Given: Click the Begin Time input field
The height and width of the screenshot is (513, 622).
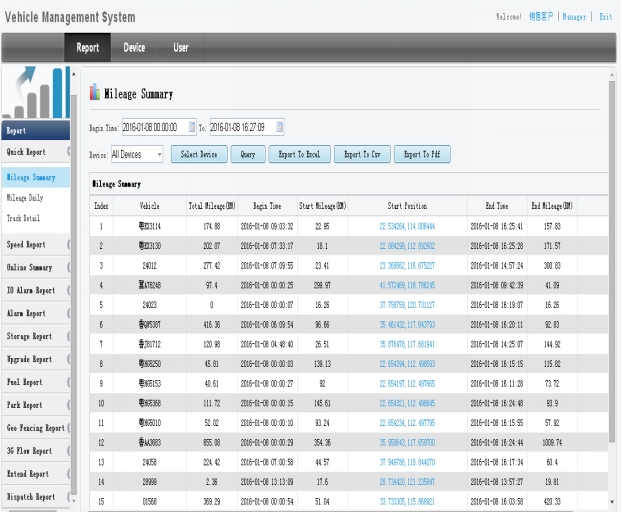Looking at the screenshot, I should click(155, 127).
